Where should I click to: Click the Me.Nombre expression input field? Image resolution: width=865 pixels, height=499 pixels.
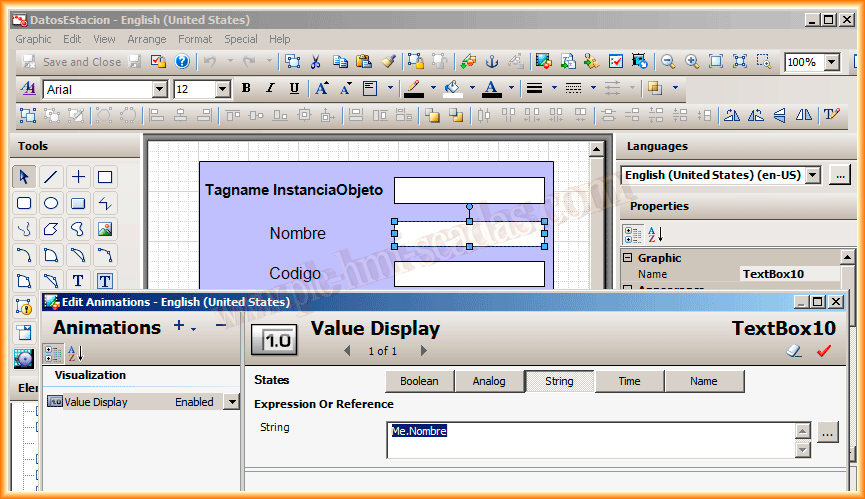(x=590, y=440)
